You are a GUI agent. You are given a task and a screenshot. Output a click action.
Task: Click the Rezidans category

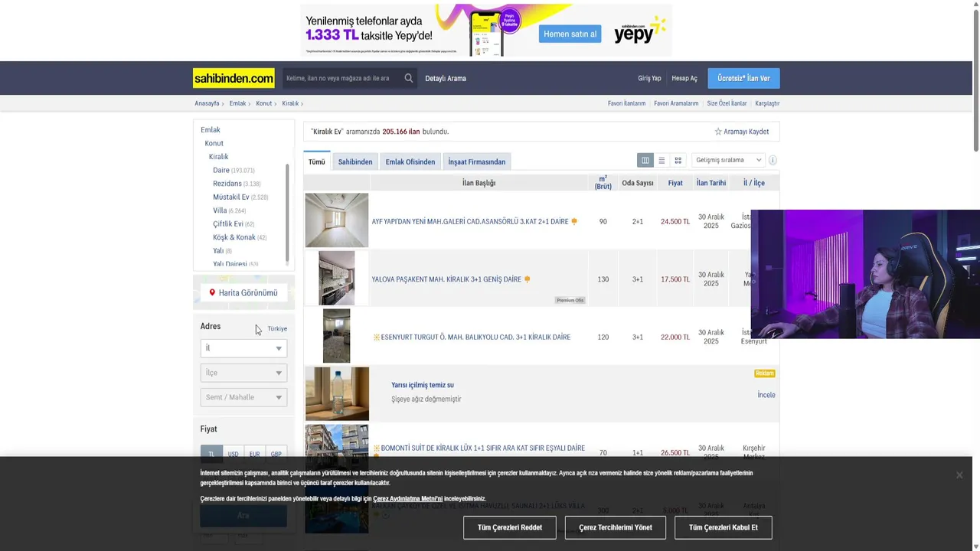click(x=227, y=184)
